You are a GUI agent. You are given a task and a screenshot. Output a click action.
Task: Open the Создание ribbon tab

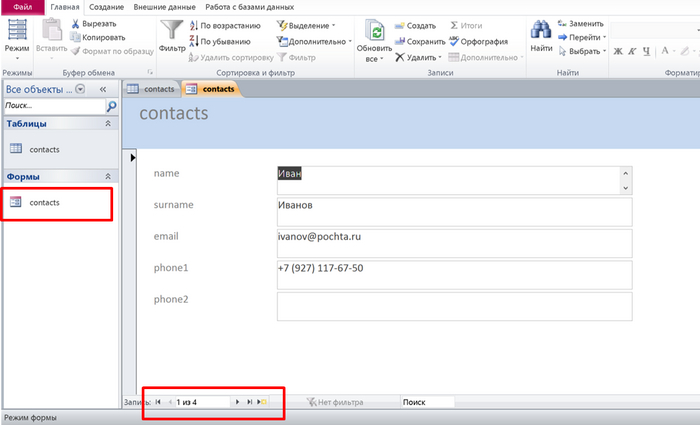coord(105,7)
